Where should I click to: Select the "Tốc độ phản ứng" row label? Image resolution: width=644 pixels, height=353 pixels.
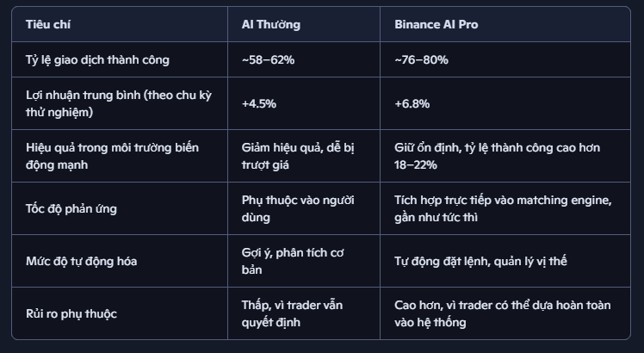(71, 208)
